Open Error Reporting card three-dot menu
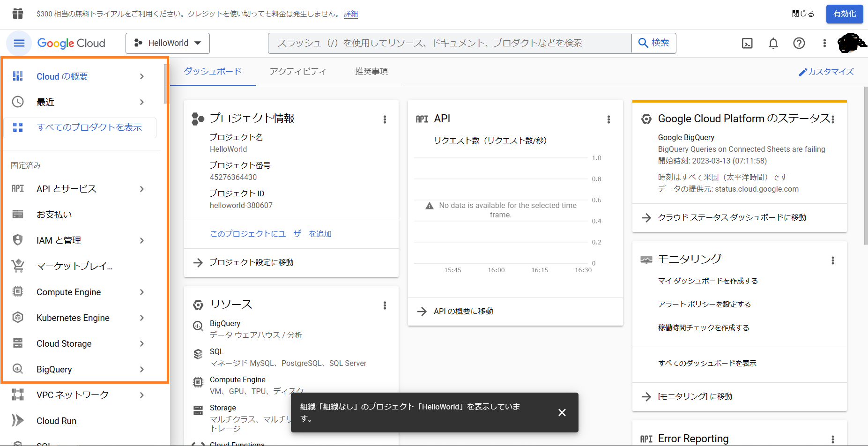This screenshot has height=446, width=868. [x=833, y=439]
